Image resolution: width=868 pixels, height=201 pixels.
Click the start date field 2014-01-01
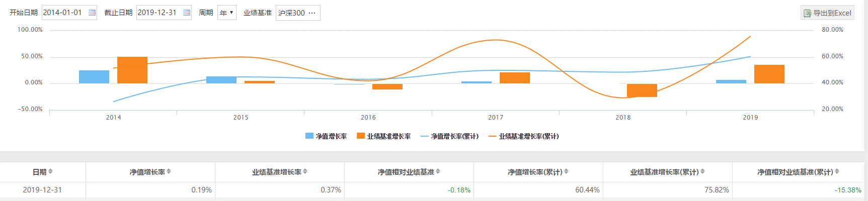pyautogui.click(x=69, y=13)
